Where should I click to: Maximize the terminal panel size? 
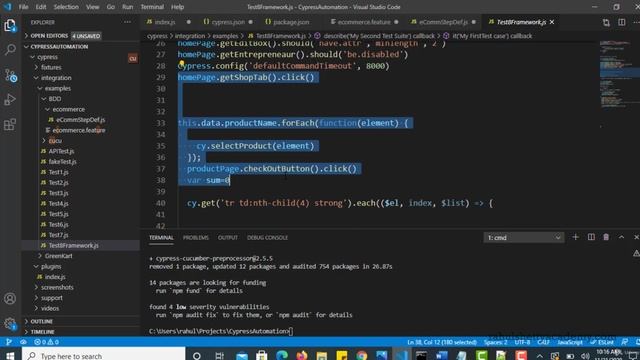coord(621,237)
